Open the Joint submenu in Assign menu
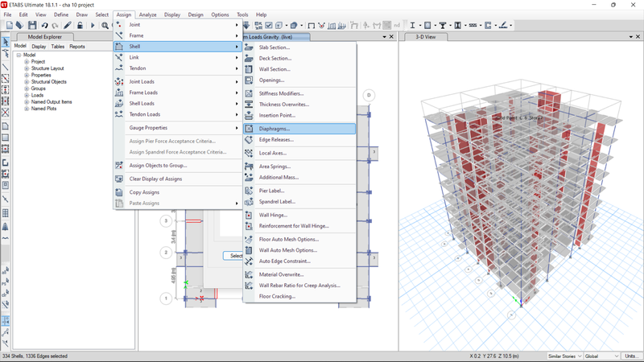 pyautogui.click(x=178, y=25)
